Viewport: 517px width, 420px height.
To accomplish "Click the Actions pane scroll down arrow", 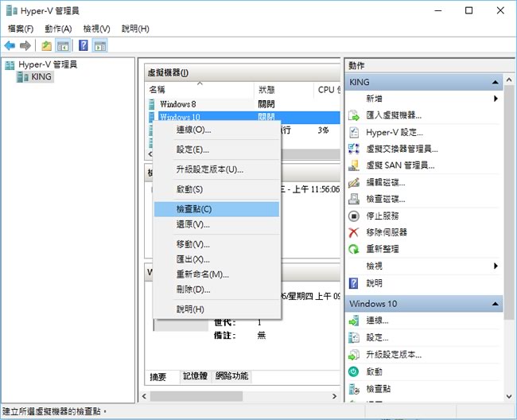I will (x=509, y=397).
